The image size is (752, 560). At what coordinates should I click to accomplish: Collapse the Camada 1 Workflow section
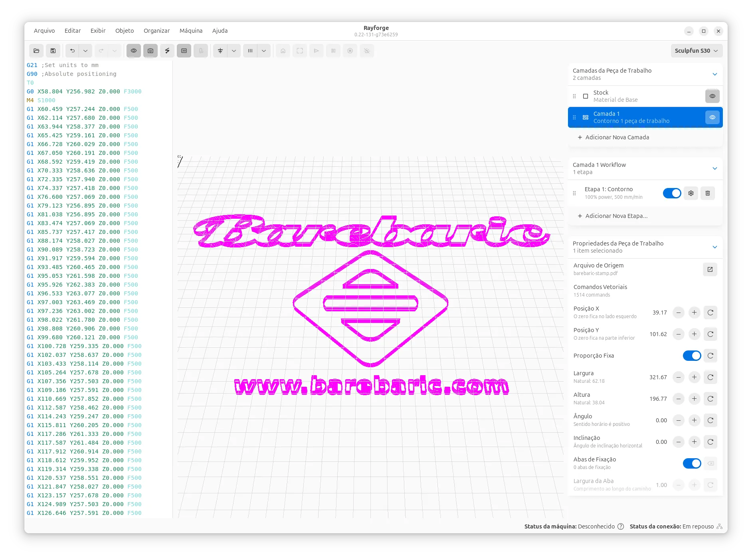click(x=714, y=168)
